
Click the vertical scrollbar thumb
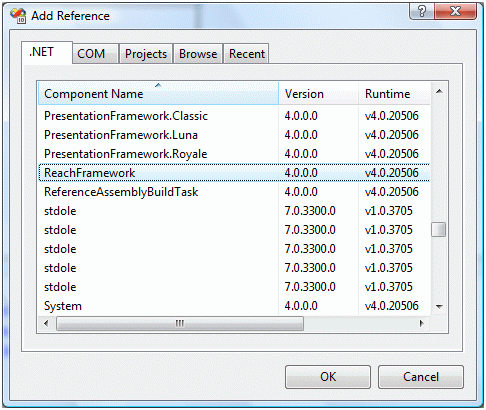439,229
